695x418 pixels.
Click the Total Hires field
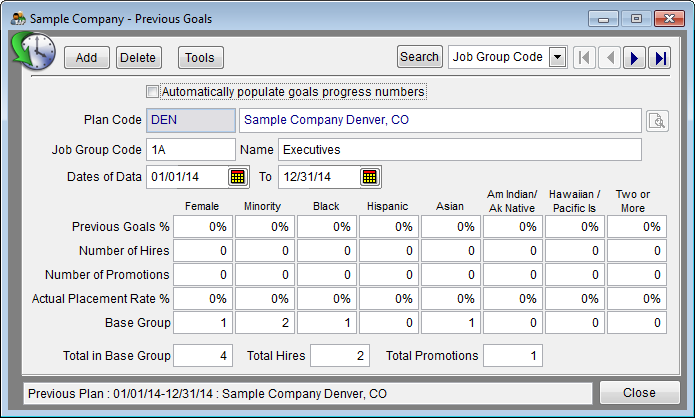[x=339, y=355]
